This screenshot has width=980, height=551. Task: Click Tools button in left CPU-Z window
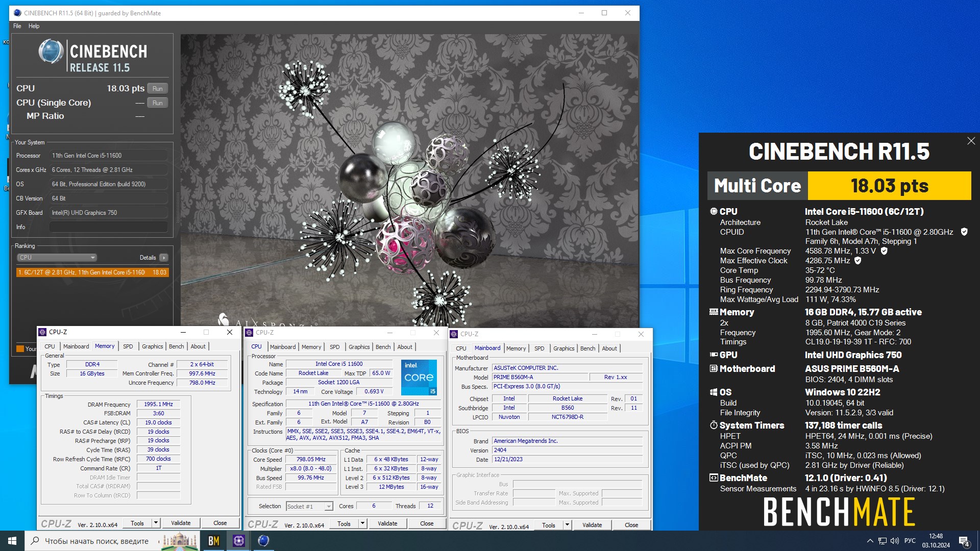137,523
